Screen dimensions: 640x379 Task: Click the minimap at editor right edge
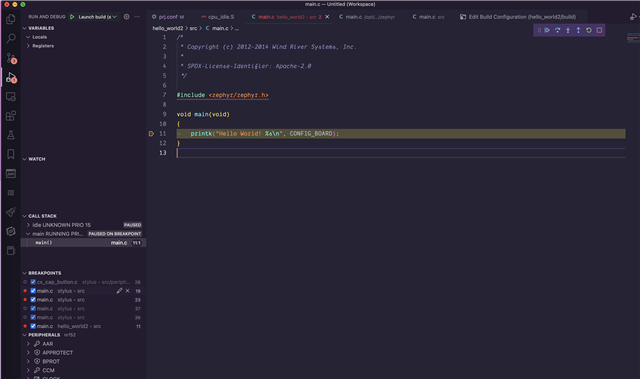(633, 39)
